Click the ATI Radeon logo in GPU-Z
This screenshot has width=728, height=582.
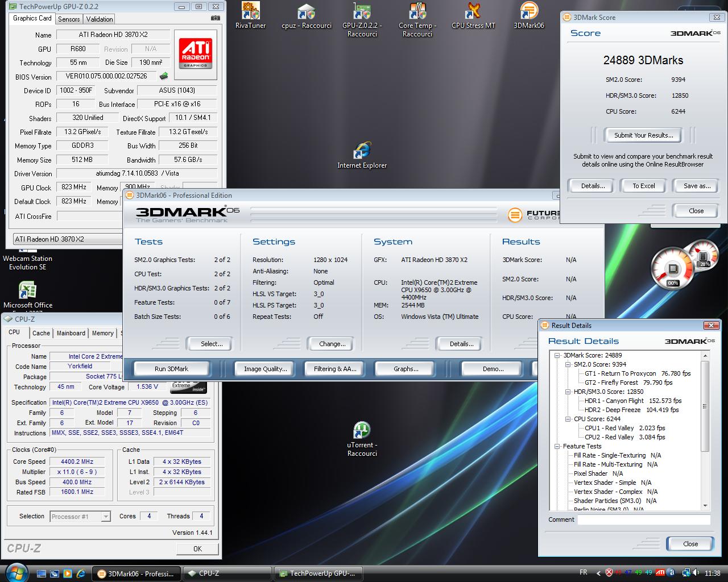coord(196,54)
